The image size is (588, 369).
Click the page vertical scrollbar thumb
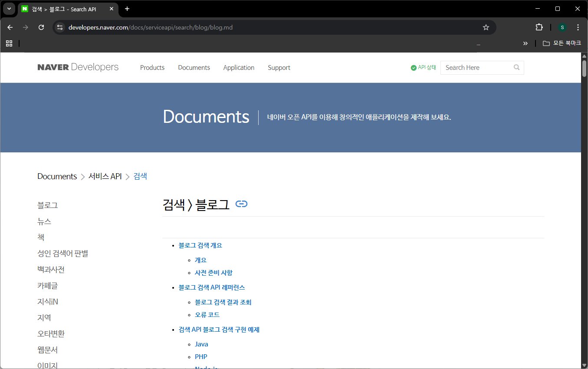[584, 69]
